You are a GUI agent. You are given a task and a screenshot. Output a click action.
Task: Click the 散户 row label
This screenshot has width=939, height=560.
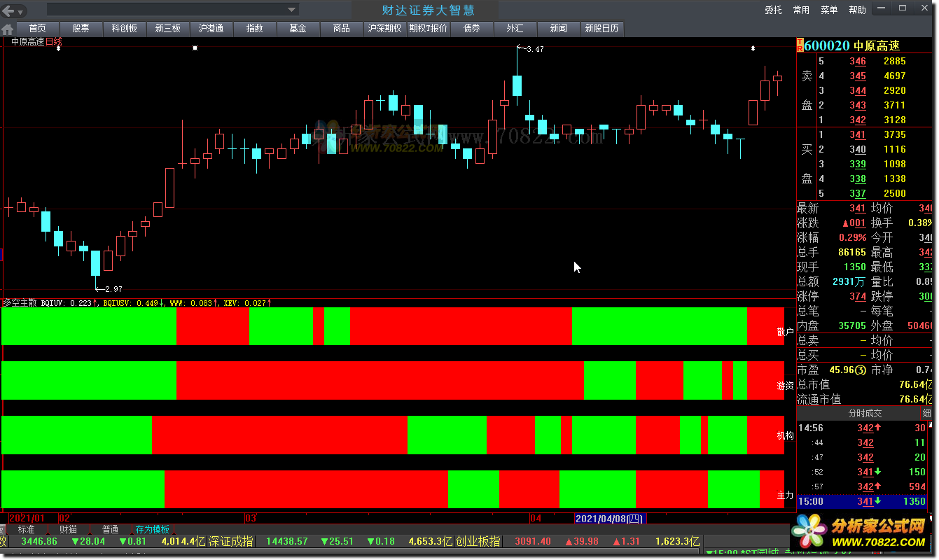tap(785, 332)
